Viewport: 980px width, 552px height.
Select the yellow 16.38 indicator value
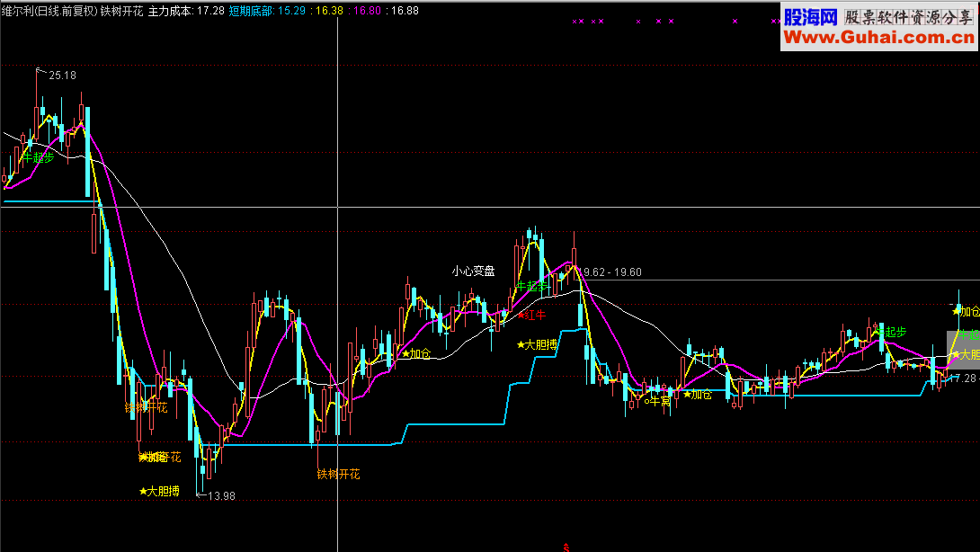click(x=329, y=11)
